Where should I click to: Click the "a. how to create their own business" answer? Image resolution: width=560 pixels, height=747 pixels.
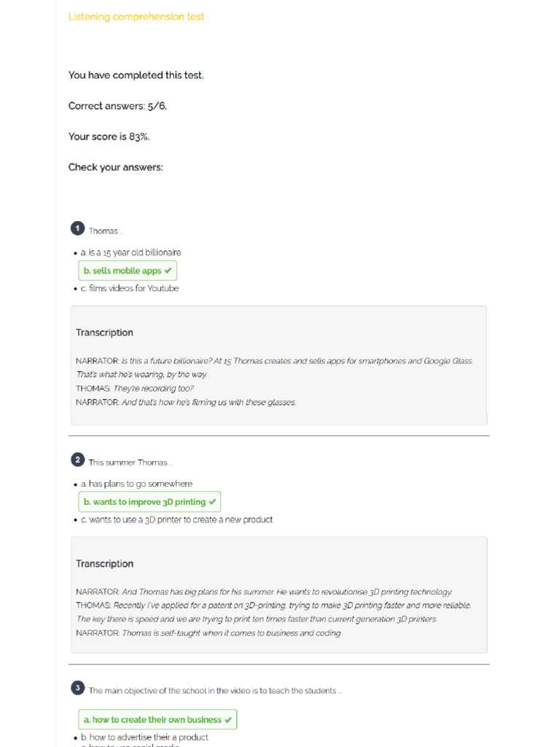(x=152, y=719)
